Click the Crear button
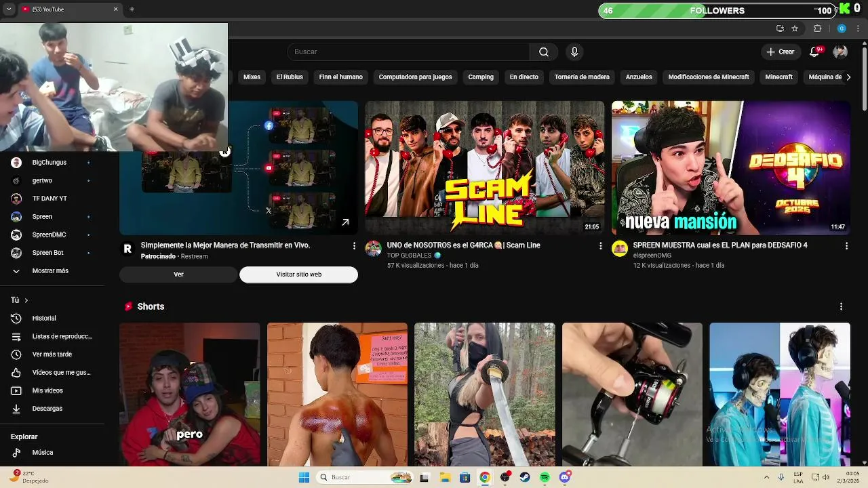Screen dimensions: 868x488 pyautogui.click(x=780, y=52)
